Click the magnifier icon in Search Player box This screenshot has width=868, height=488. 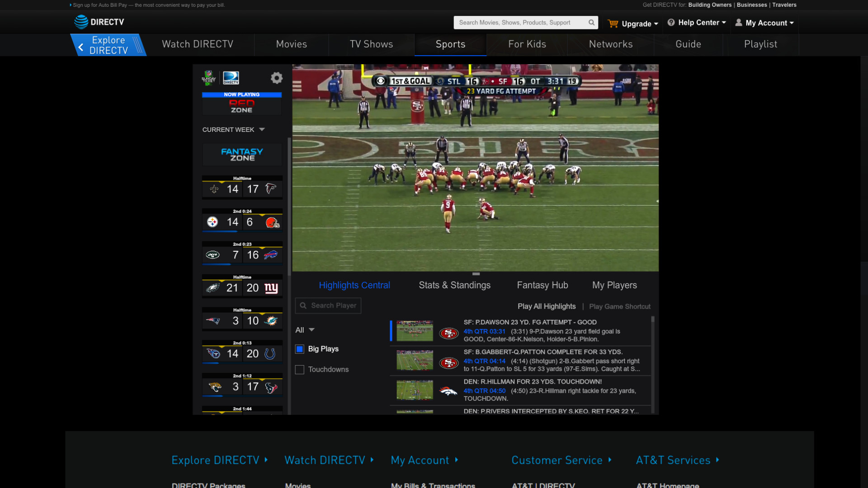pyautogui.click(x=303, y=305)
